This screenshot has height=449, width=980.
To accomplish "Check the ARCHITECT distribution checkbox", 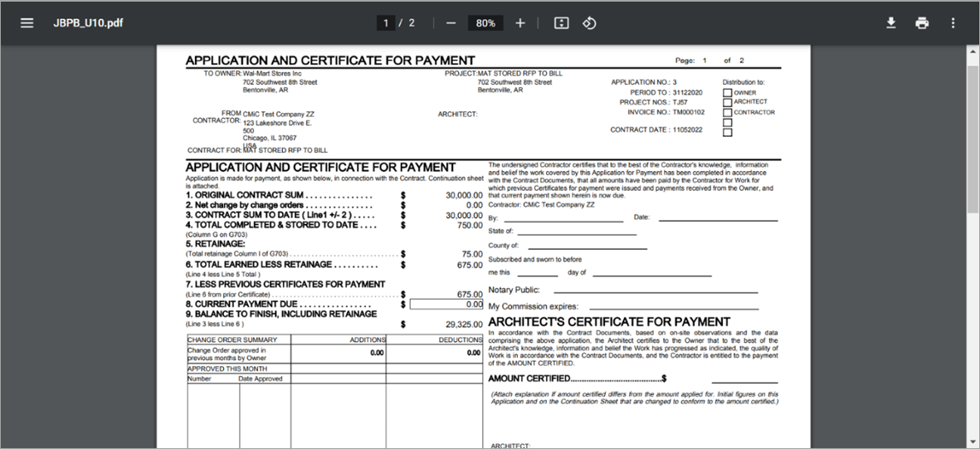I will [727, 103].
